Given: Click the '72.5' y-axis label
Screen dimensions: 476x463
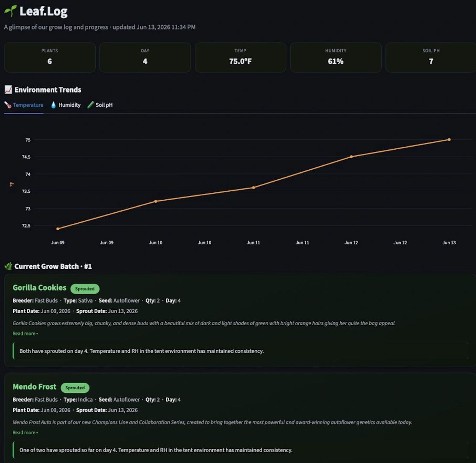Looking at the screenshot, I should [x=26, y=226].
